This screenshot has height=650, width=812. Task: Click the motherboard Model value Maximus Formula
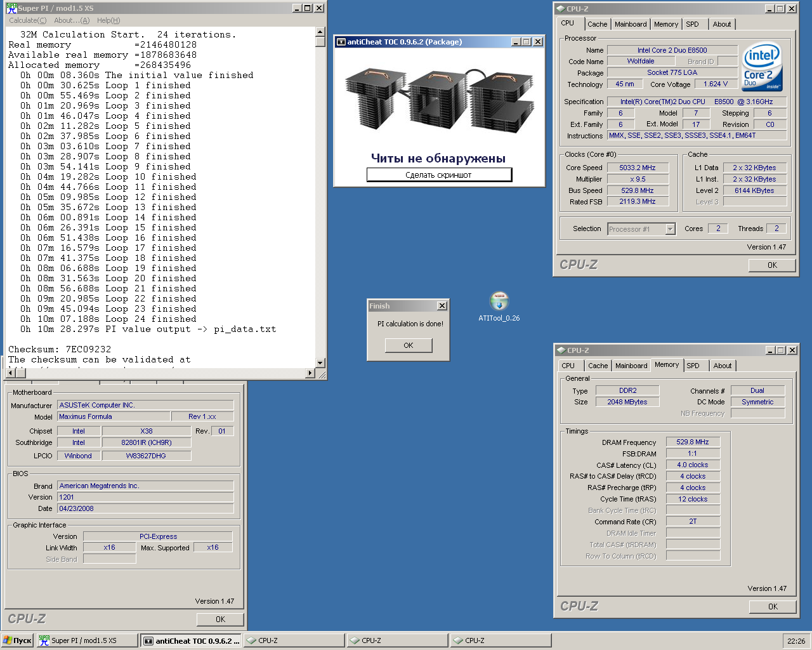[114, 416]
